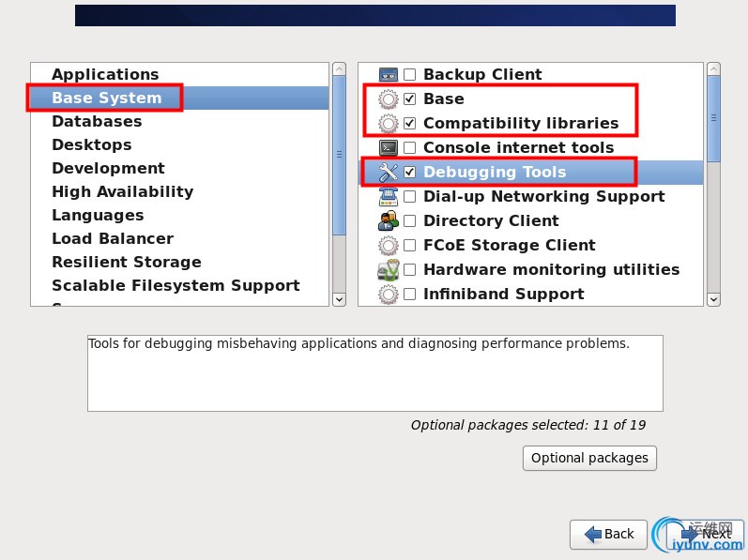Enable the FCoE Storage Client checkbox
The width and height of the screenshot is (748, 560).
pos(410,245)
